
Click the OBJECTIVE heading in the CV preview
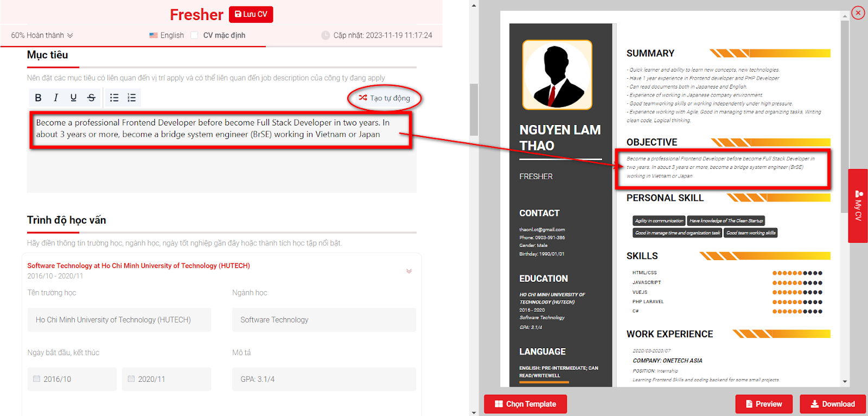coord(652,142)
